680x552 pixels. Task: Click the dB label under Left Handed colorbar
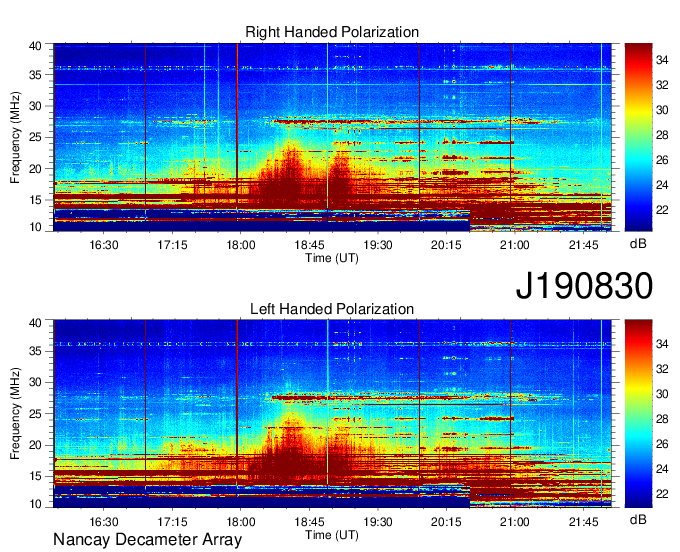[x=638, y=519]
